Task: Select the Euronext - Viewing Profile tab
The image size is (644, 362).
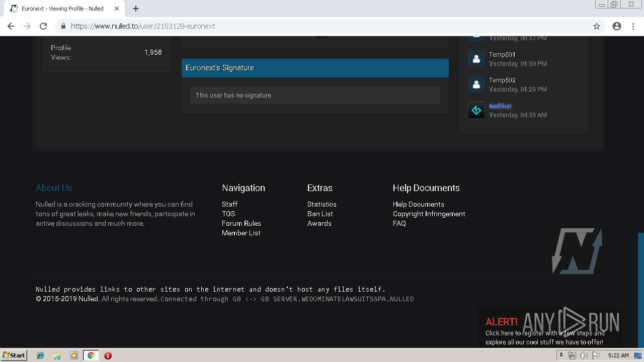Action: (64, 9)
